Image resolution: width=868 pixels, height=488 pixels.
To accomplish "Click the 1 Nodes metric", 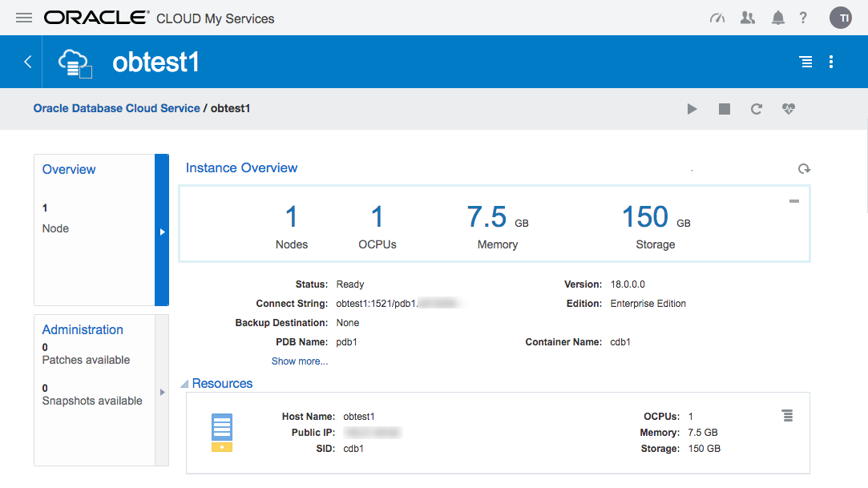I will pos(292,226).
